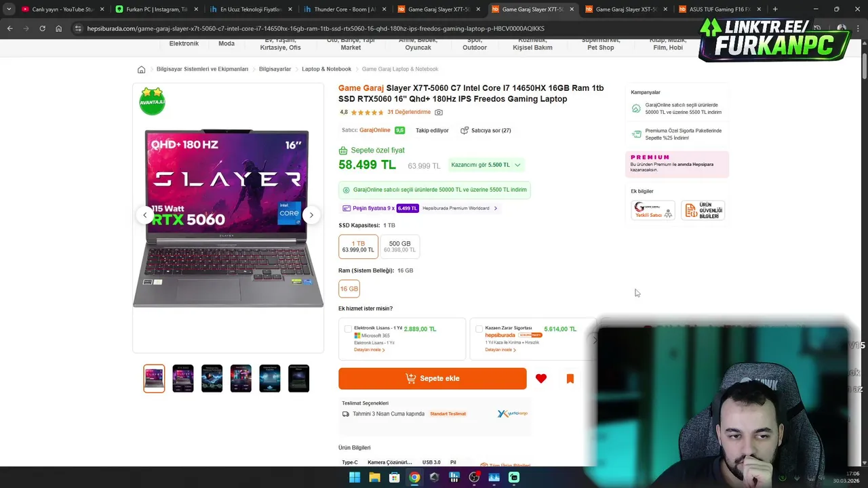
Task: Open new browser tab plus icon
Action: (775, 9)
